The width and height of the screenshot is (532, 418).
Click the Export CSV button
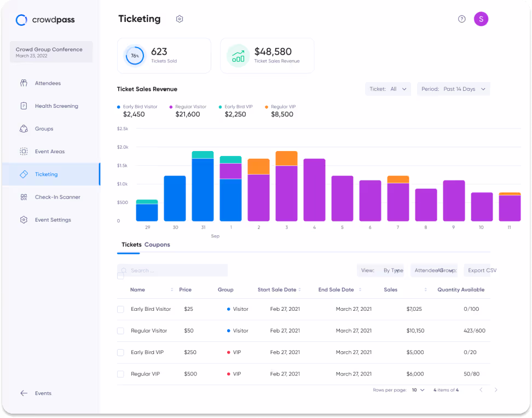coord(482,270)
